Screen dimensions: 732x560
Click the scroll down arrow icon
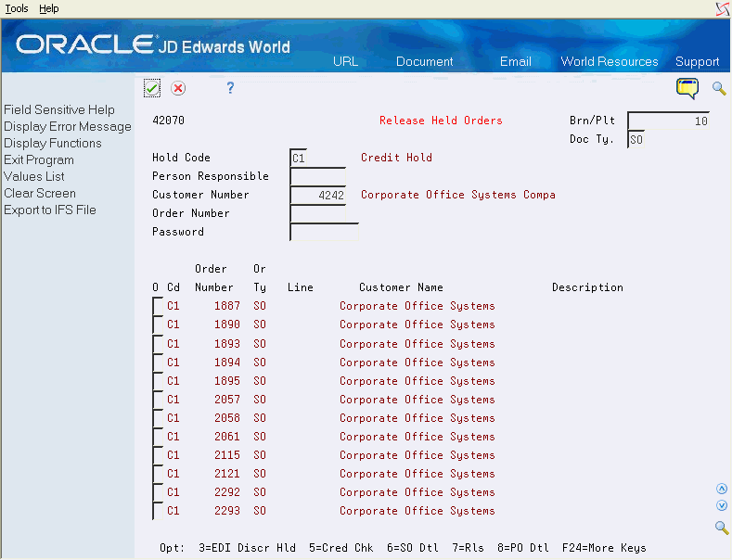(x=722, y=505)
